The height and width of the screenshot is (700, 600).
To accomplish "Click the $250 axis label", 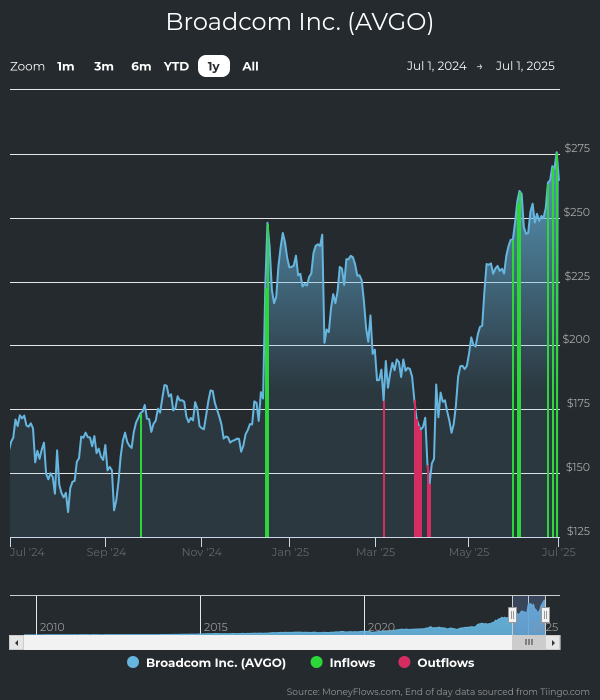I will (576, 212).
